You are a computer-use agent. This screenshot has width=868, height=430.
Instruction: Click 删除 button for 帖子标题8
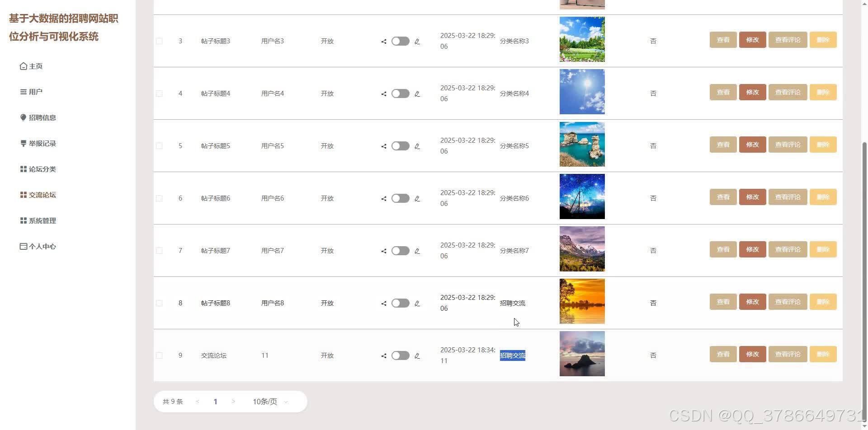pos(823,302)
